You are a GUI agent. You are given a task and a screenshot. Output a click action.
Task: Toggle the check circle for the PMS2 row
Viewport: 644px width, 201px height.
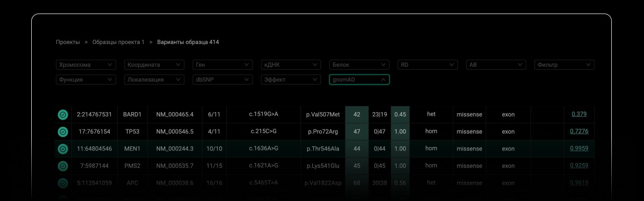[x=63, y=166]
